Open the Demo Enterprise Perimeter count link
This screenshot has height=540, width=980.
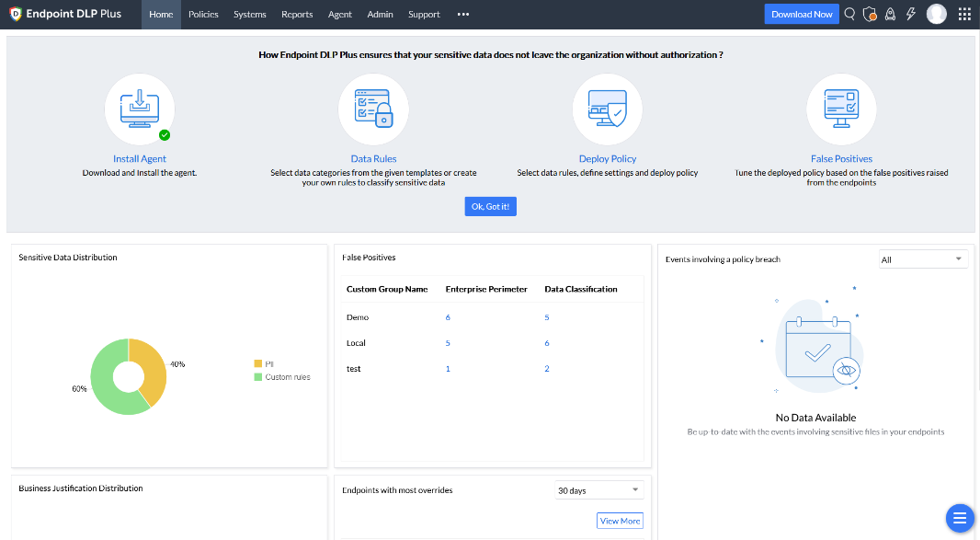coord(448,316)
